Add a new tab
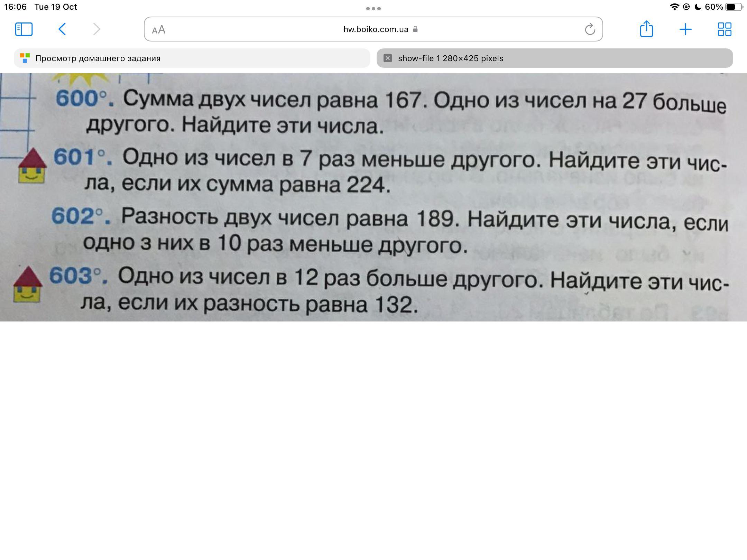747x560 pixels. point(685,29)
